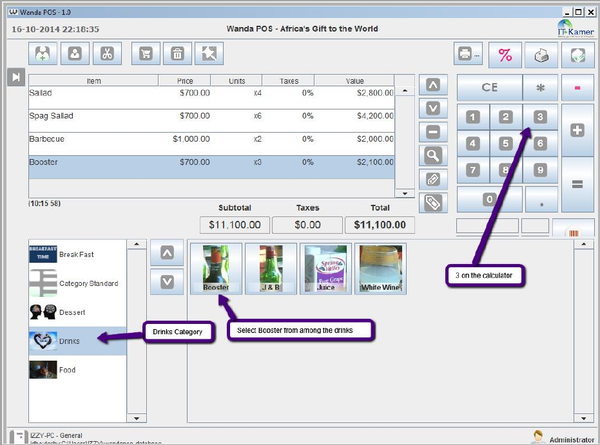Viewport: 600px width, 445px height.
Task: Click the printer icon button
Action: [468, 55]
